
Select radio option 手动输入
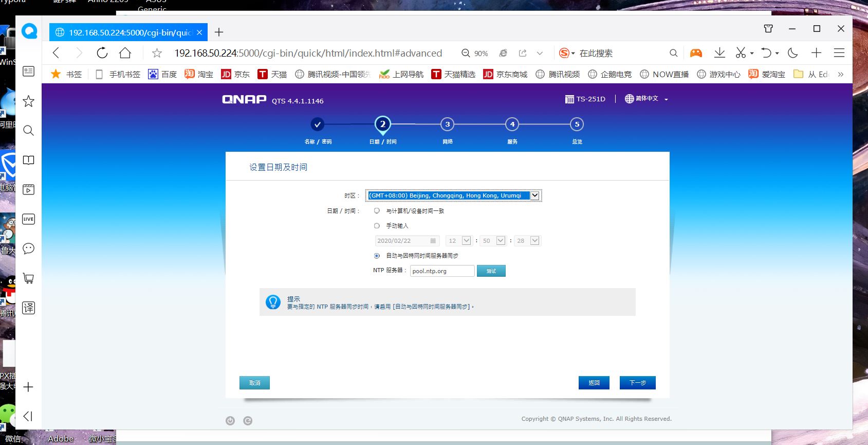(377, 226)
